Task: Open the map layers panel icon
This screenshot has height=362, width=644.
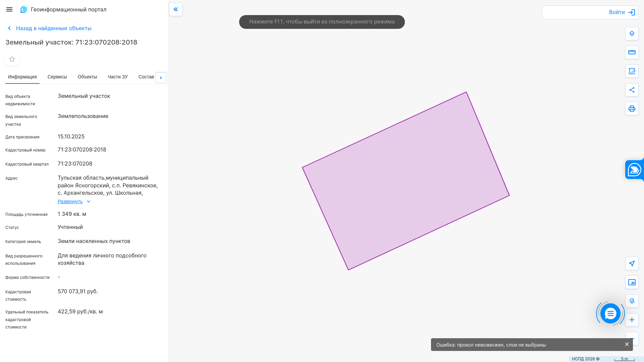Action: click(632, 34)
